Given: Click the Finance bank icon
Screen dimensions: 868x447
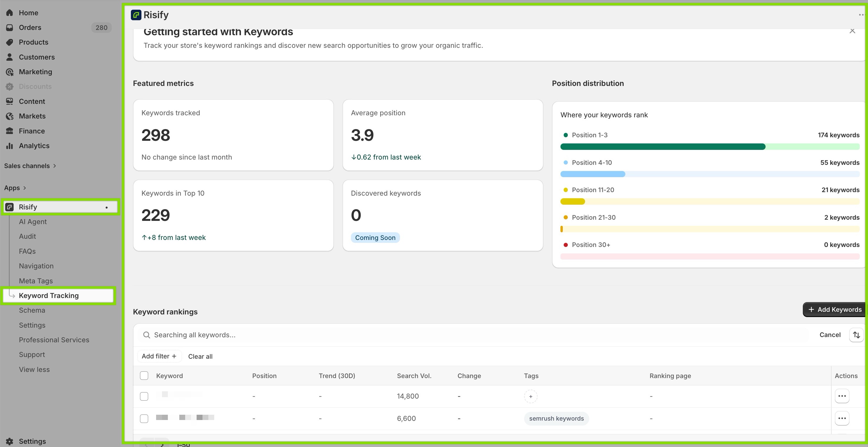Looking at the screenshot, I should [9, 131].
